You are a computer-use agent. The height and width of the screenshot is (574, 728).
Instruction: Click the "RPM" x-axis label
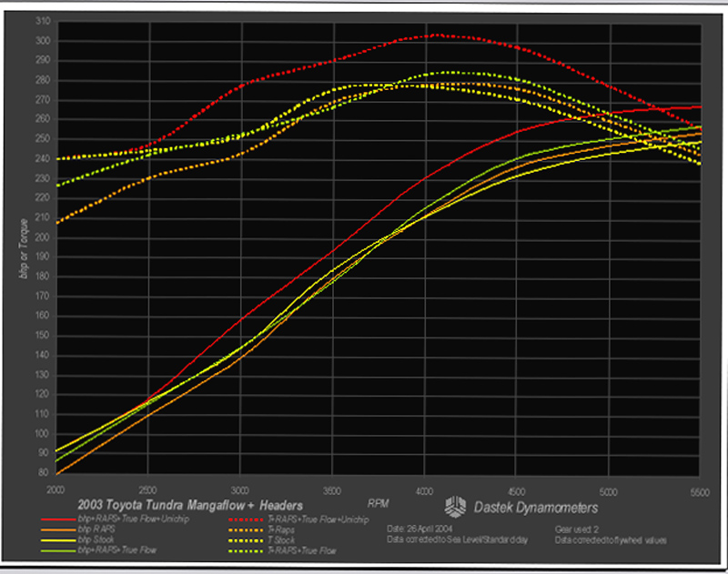click(x=378, y=503)
